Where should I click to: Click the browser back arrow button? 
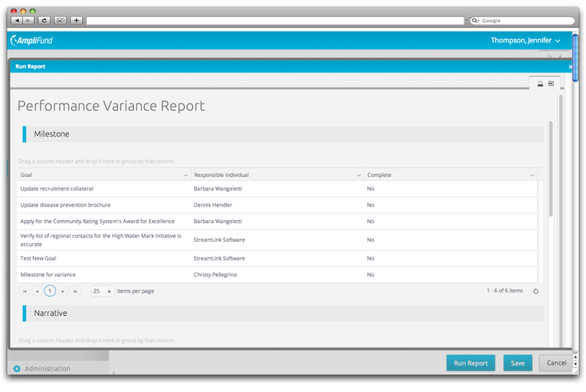pos(17,20)
